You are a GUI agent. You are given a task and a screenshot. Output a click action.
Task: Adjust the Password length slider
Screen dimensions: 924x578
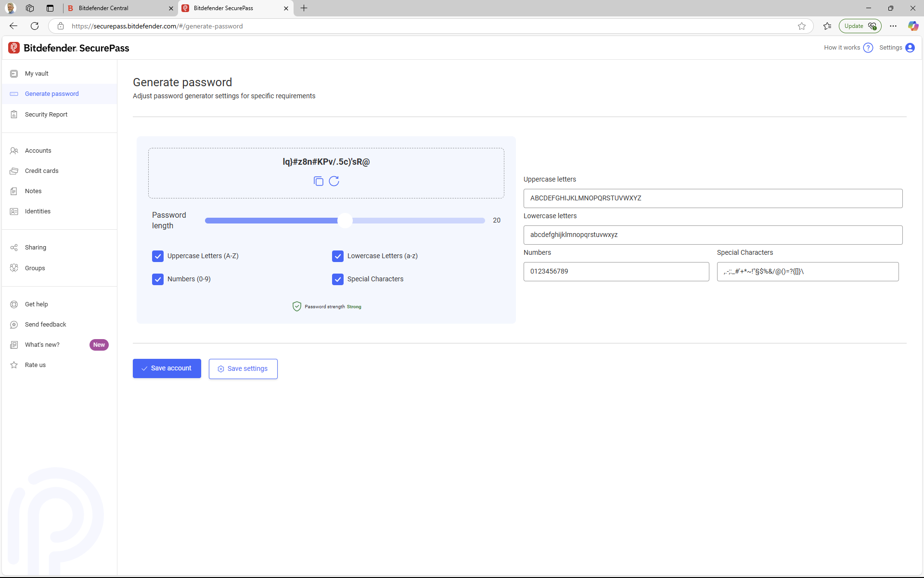[345, 221]
